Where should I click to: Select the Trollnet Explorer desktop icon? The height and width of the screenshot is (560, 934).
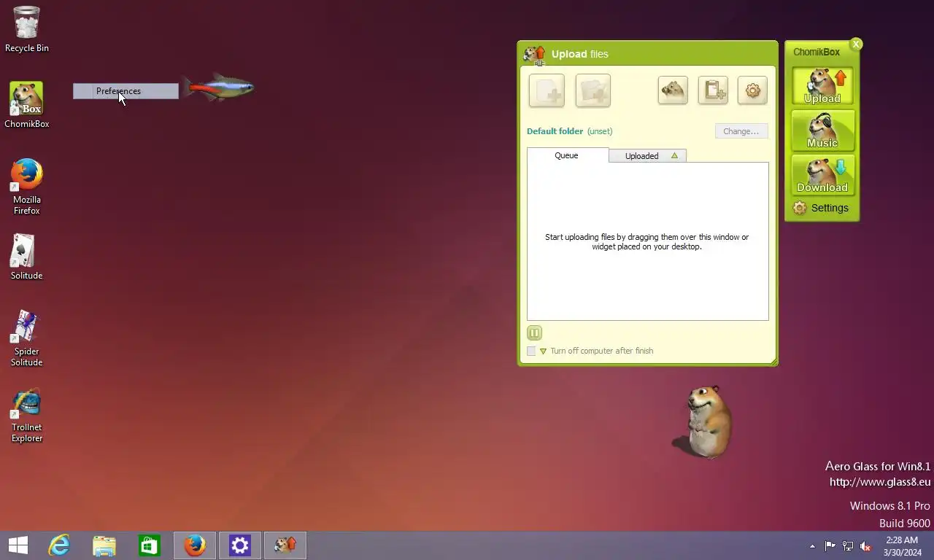click(x=27, y=414)
